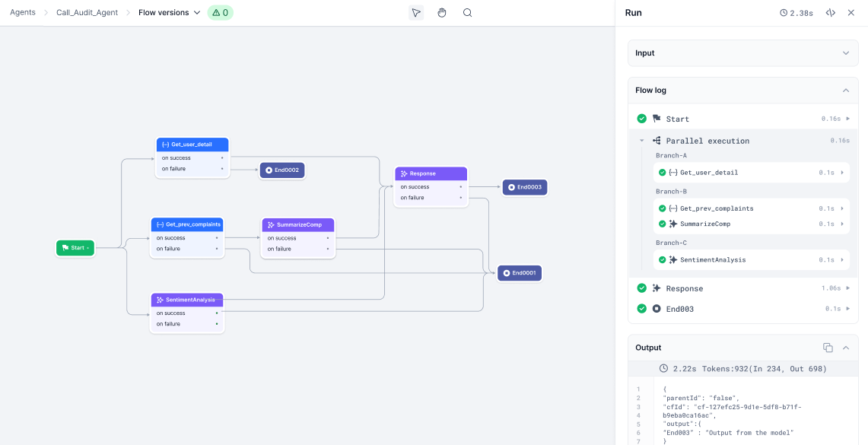
Task: Go to Agents breadcrumb
Action: (x=23, y=13)
